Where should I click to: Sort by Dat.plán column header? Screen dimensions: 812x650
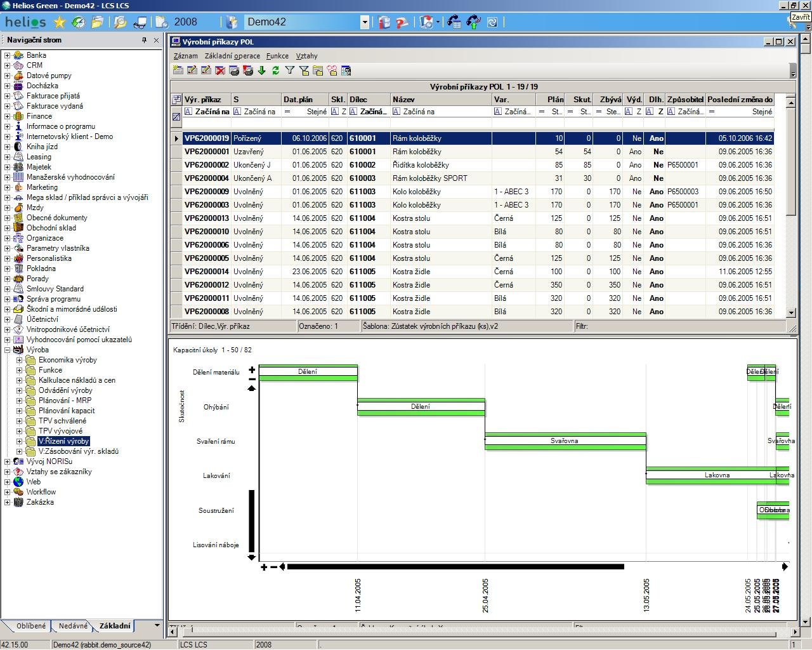click(x=305, y=100)
